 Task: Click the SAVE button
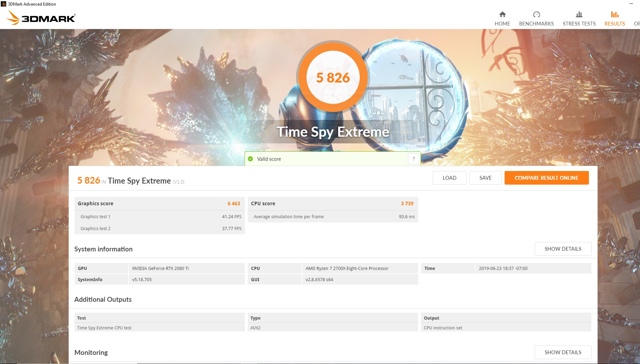(485, 178)
